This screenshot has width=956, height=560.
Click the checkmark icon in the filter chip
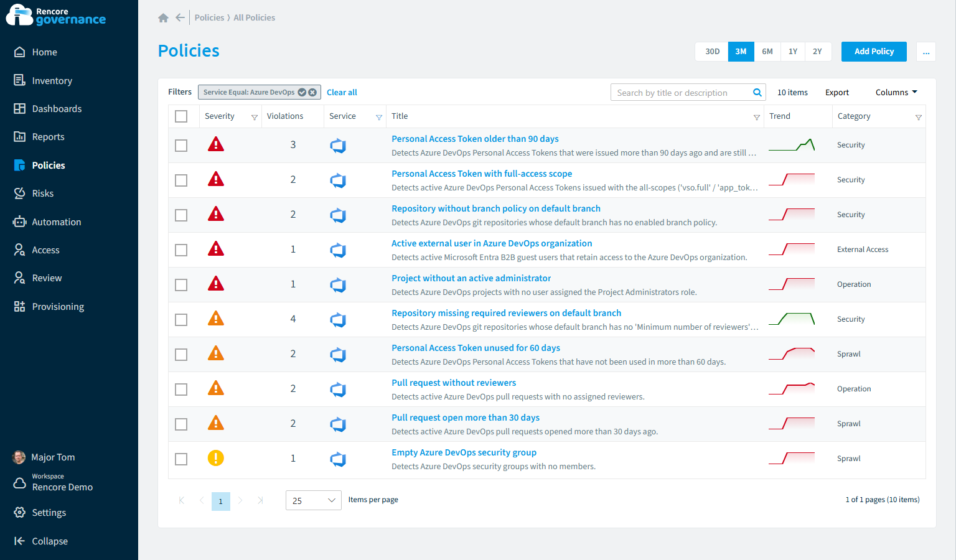(x=302, y=92)
